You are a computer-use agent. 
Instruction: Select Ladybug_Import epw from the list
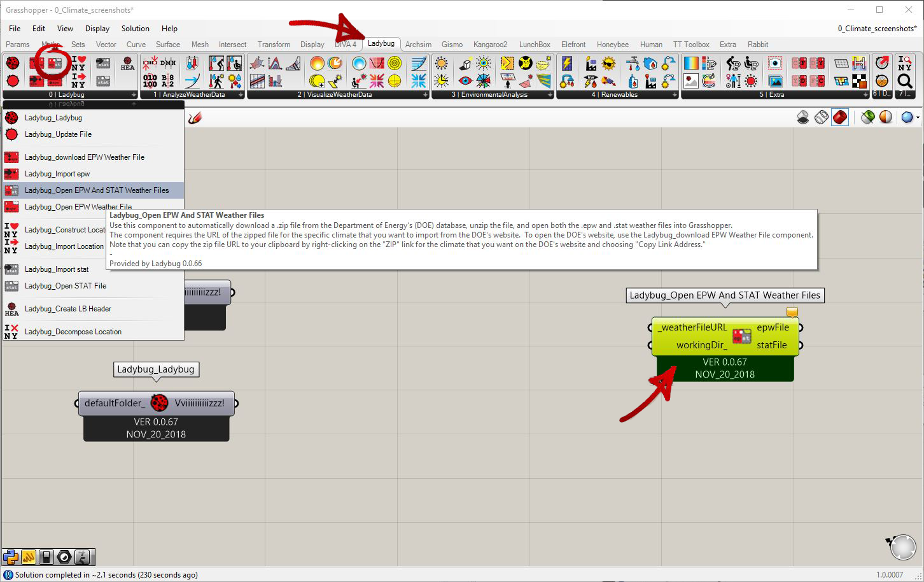tap(57, 174)
